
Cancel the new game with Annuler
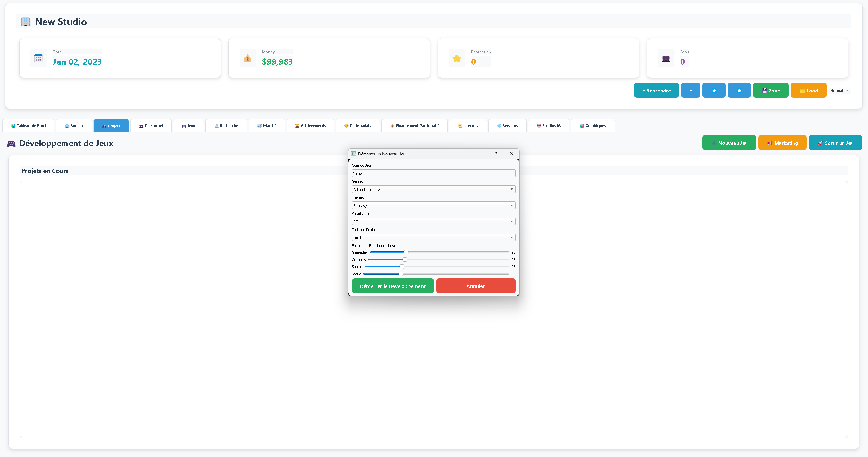476,286
